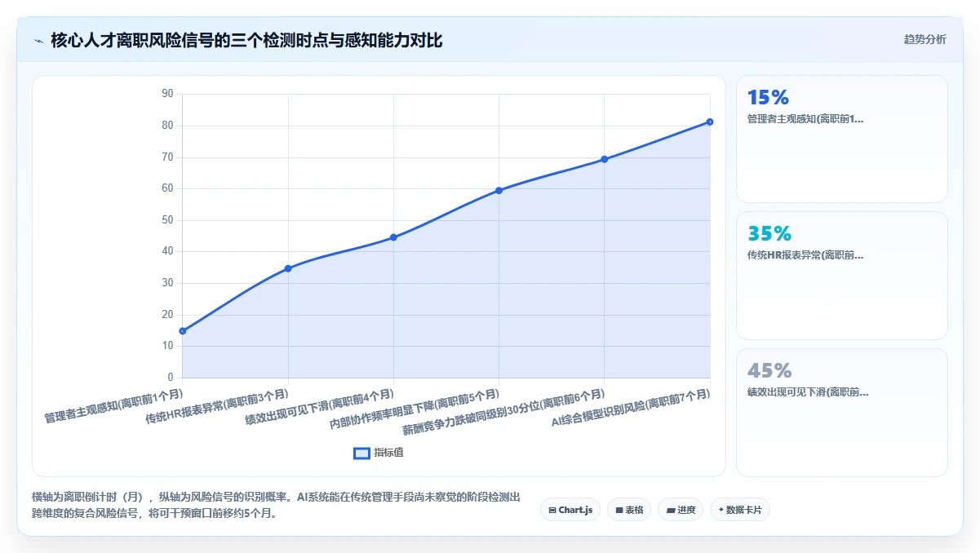Image resolution: width=980 pixels, height=553 pixels.
Task: Click the data point at value 35
Action: coord(288,268)
